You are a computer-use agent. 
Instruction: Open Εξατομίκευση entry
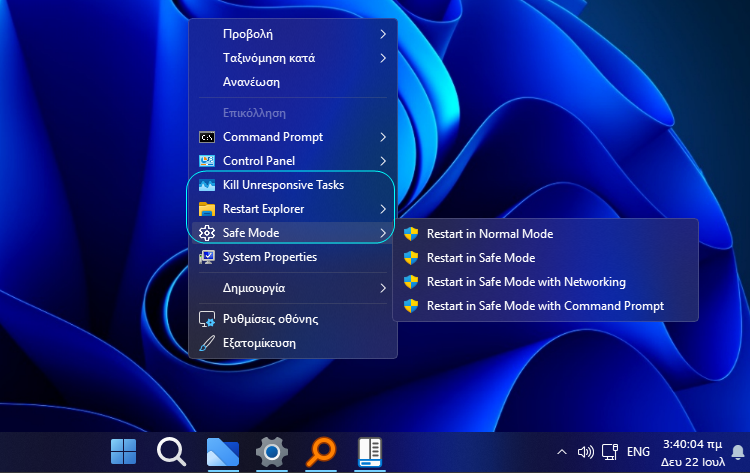[293, 343]
